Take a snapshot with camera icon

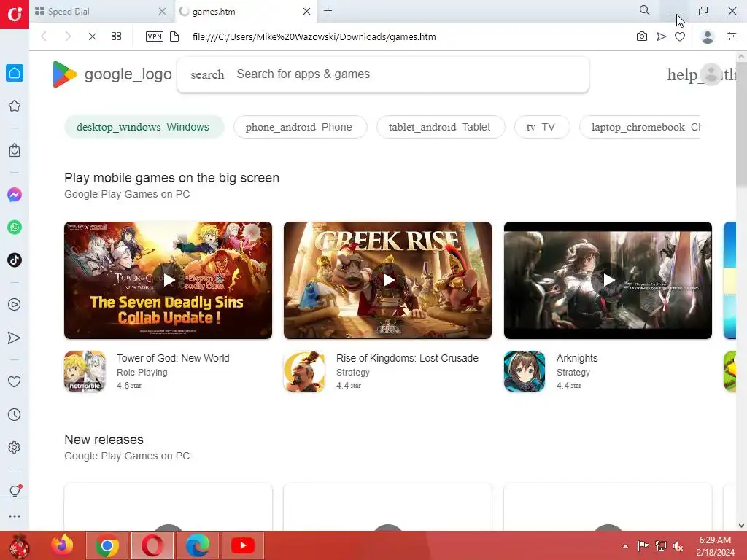pyautogui.click(x=642, y=36)
